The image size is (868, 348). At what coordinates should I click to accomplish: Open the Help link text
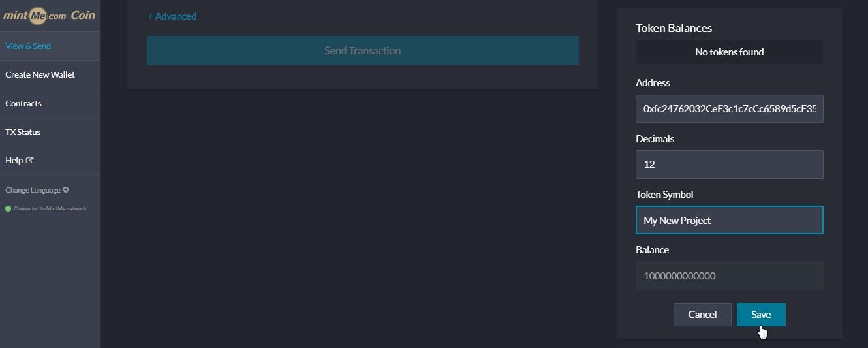click(14, 161)
